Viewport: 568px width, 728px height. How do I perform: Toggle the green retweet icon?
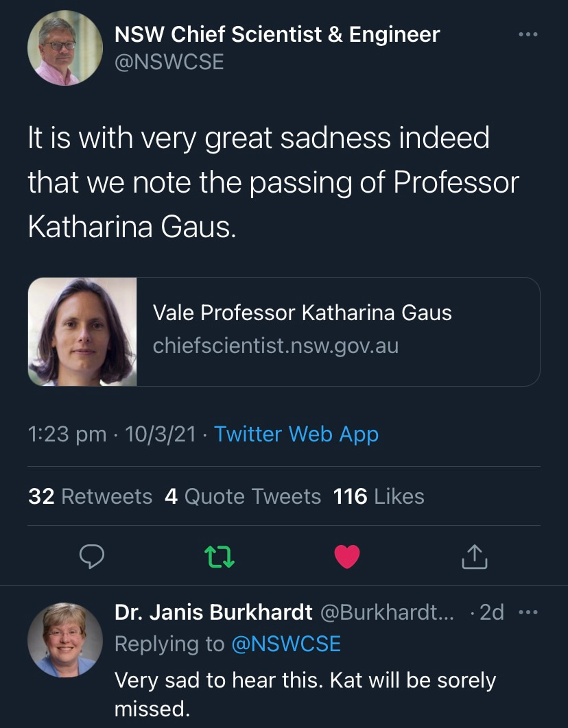[x=220, y=558]
